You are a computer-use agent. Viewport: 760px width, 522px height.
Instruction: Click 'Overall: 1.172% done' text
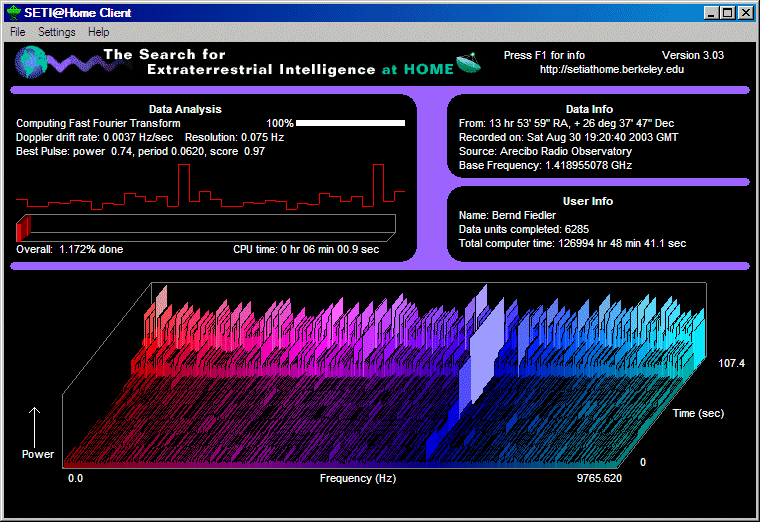click(70, 250)
